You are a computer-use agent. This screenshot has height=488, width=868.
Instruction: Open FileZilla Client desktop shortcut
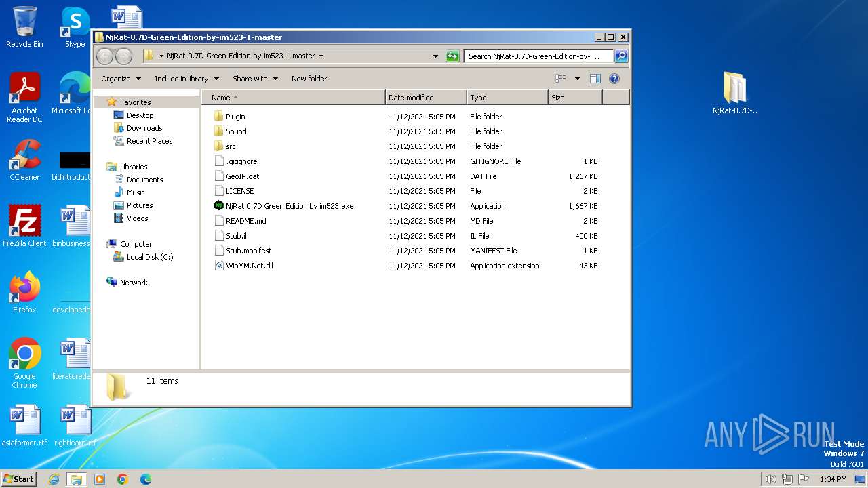[x=24, y=226]
